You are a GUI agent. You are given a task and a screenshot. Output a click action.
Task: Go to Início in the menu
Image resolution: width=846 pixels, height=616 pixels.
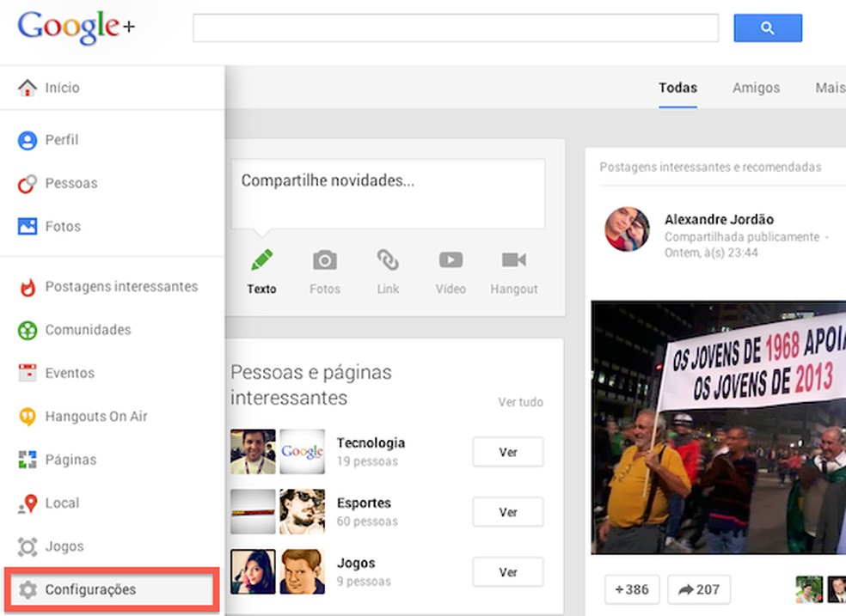pyautogui.click(x=62, y=87)
